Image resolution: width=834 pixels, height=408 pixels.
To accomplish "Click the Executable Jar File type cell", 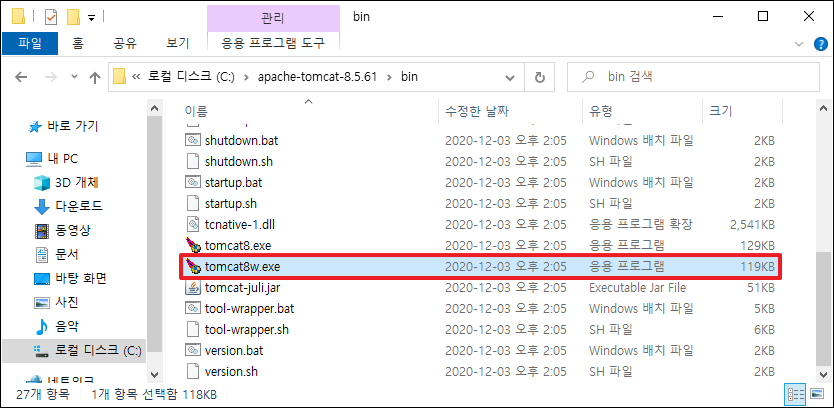I will (x=637, y=288).
